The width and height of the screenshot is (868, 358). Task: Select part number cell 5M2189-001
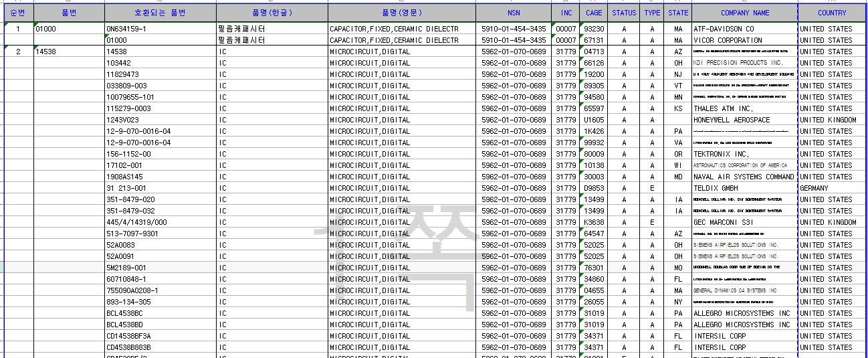click(x=160, y=268)
